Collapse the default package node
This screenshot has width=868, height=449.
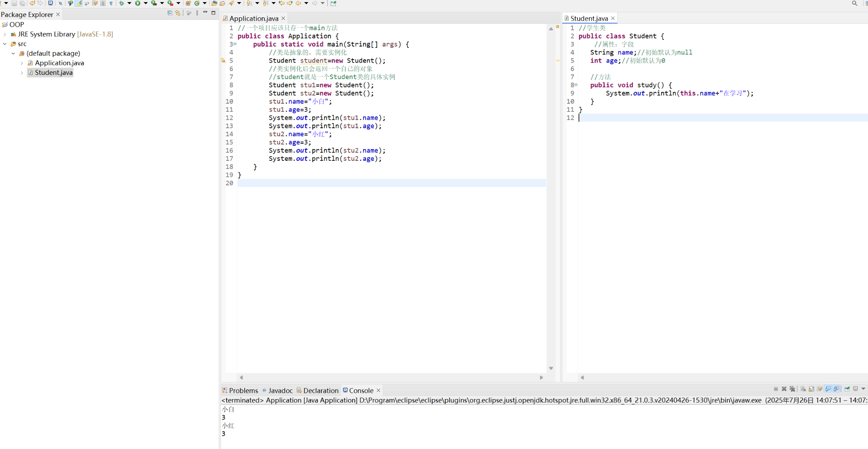pyautogui.click(x=13, y=53)
